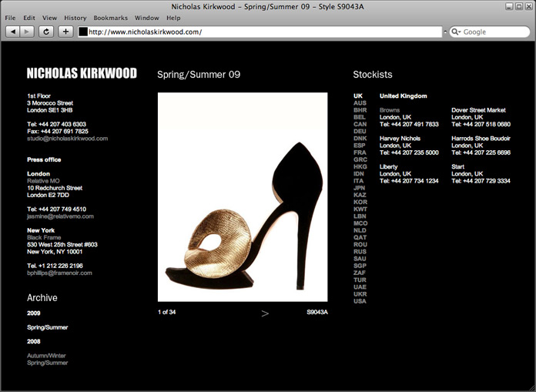Click the shoe product image
This screenshot has height=392, width=536.
pyautogui.click(x=243, y=197)
